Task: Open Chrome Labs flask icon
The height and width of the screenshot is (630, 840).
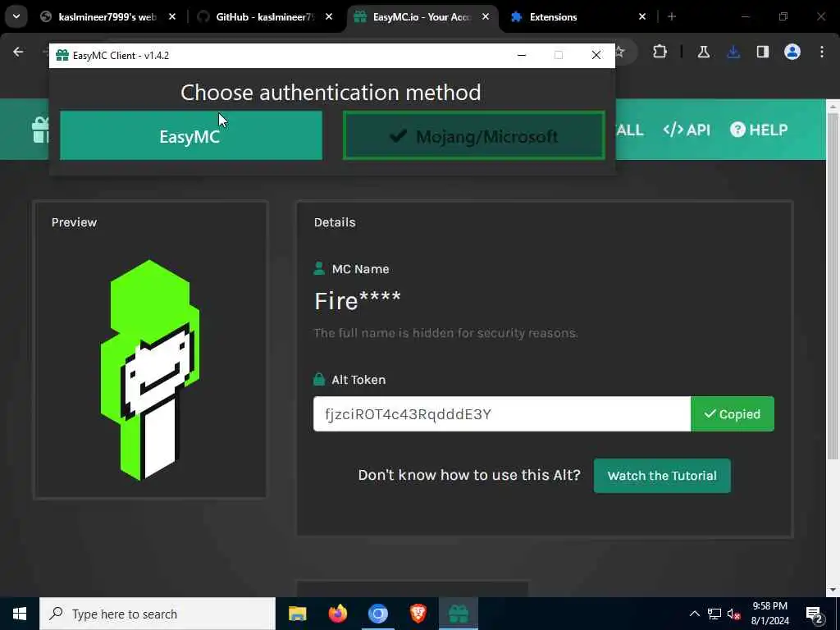Action: coord(703,52)
